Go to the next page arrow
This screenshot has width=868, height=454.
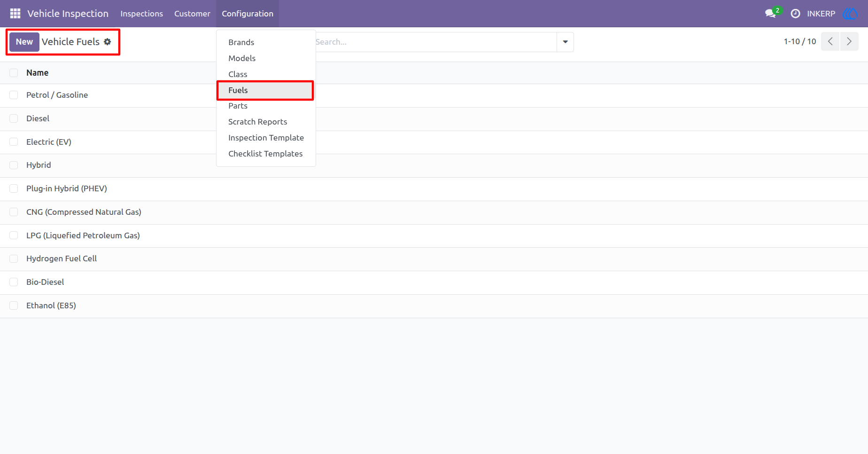click(x=849, y=42)
